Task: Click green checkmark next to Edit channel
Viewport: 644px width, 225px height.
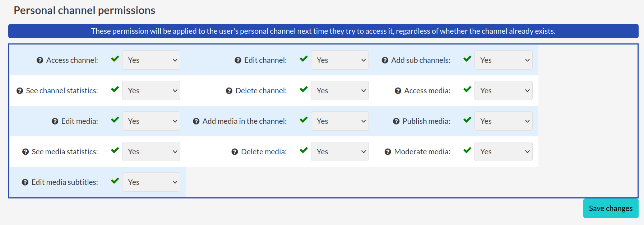Action: click(x=304, y=59)
